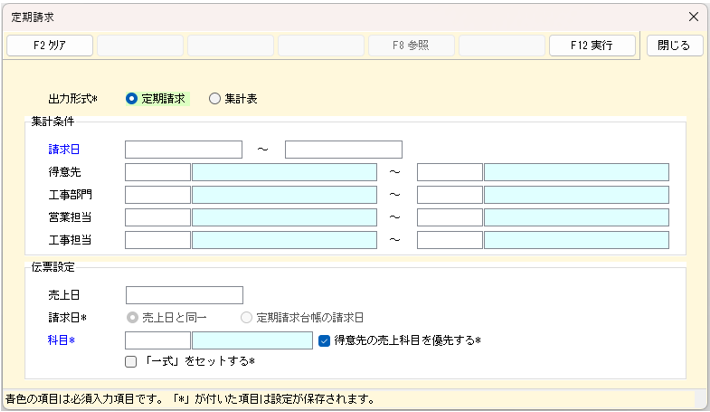Click the 閉じる button
Screen dimensions: 710x412
click(675, 45)
